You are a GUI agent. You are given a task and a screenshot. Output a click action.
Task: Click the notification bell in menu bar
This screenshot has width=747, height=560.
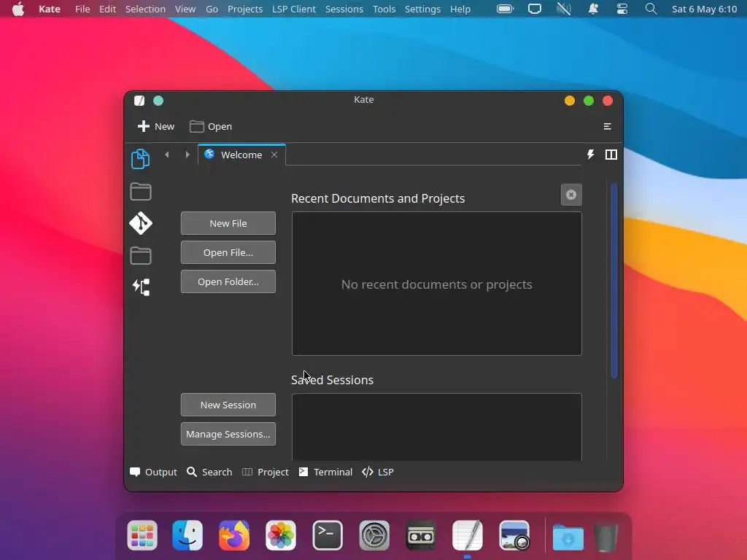point(593,9)
